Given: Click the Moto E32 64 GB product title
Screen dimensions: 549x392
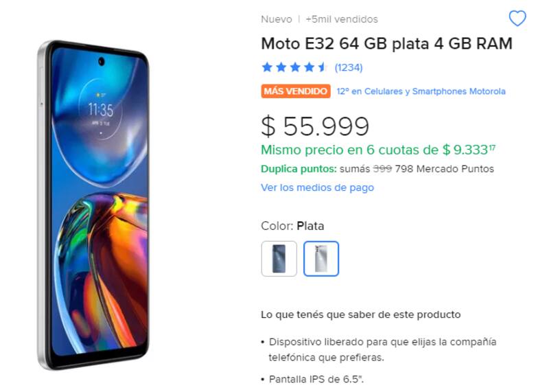Looking at the screenshot, I should (x=387, y=44).
